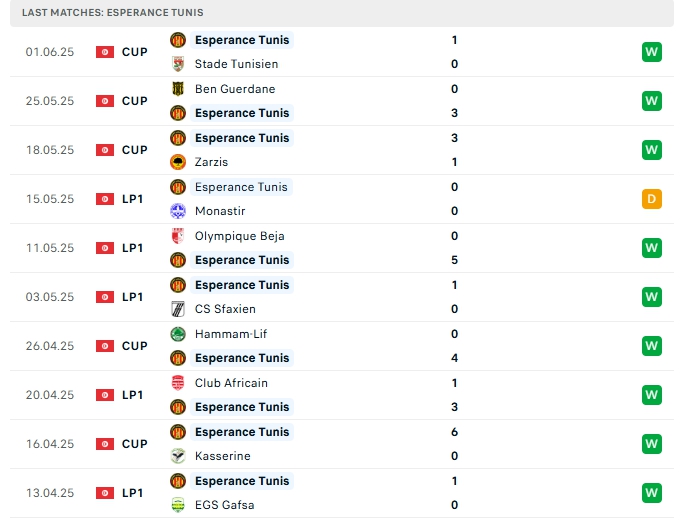Click the Monastir team logo

click(x=178, y=211)
